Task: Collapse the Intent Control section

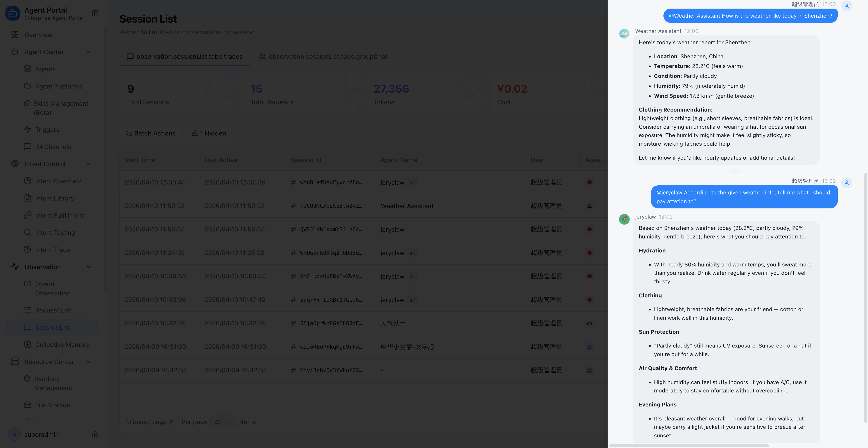Action: (x=89, y=164)
